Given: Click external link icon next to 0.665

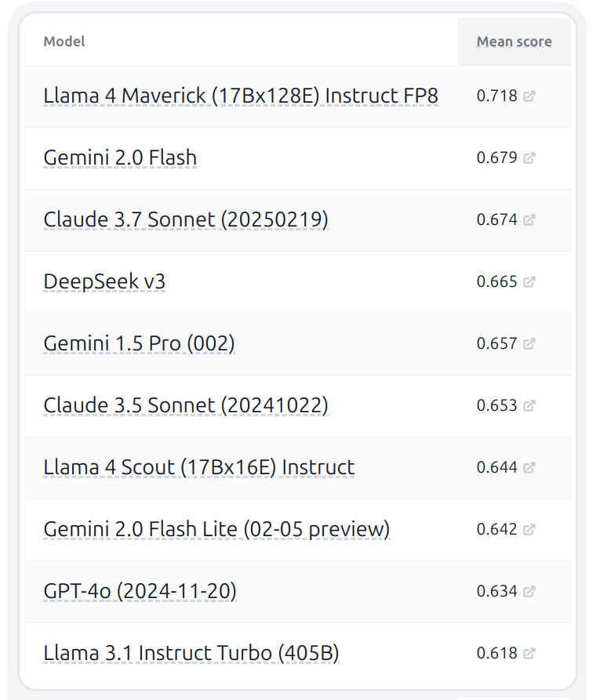Looking at the screenshot, I should 529,282.
